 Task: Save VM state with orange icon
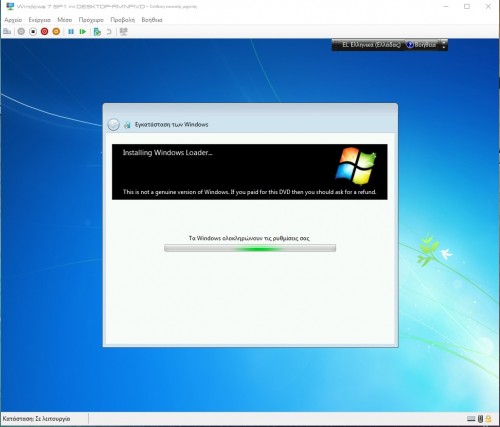pyautogui.click(x=56, y=32)
